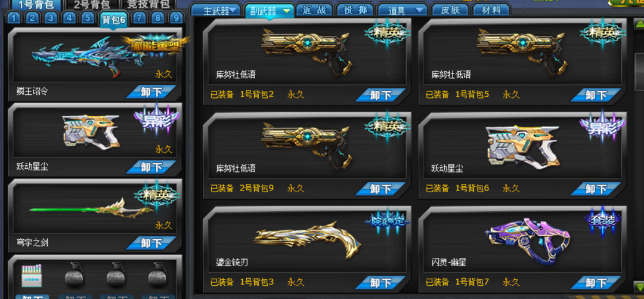Switch to the 2号背包 tab

(x=92, y=5)
